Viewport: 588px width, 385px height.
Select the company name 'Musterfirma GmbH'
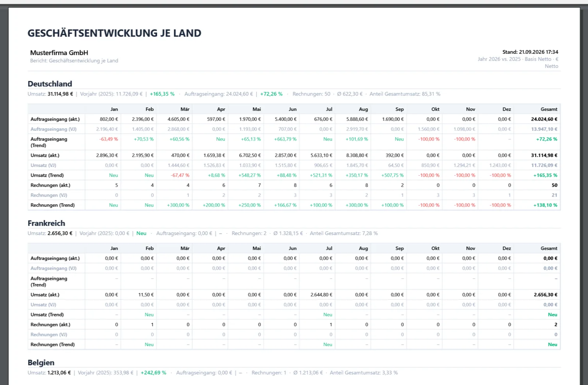[x=59, y=53]
